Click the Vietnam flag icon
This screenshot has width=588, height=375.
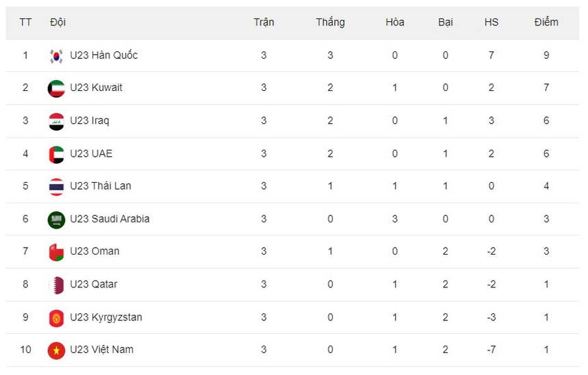coord(57,350)
